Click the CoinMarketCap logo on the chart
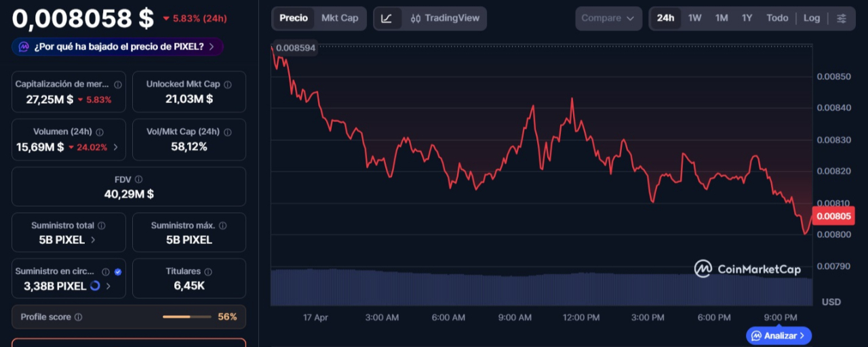 tap(747, 269)
